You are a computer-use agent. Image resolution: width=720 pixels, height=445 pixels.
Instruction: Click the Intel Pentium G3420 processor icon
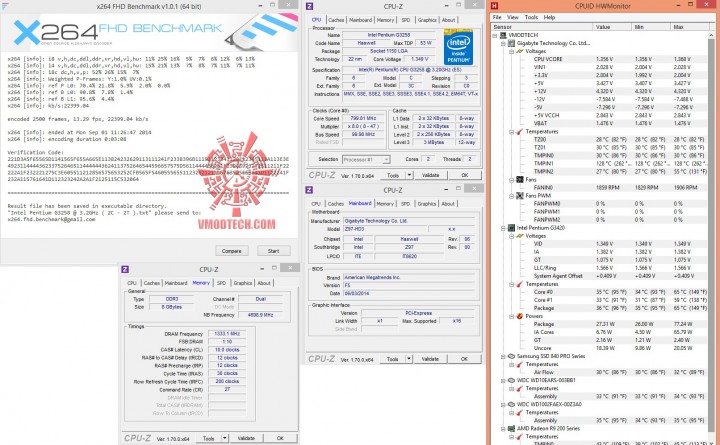click(511, 228)
